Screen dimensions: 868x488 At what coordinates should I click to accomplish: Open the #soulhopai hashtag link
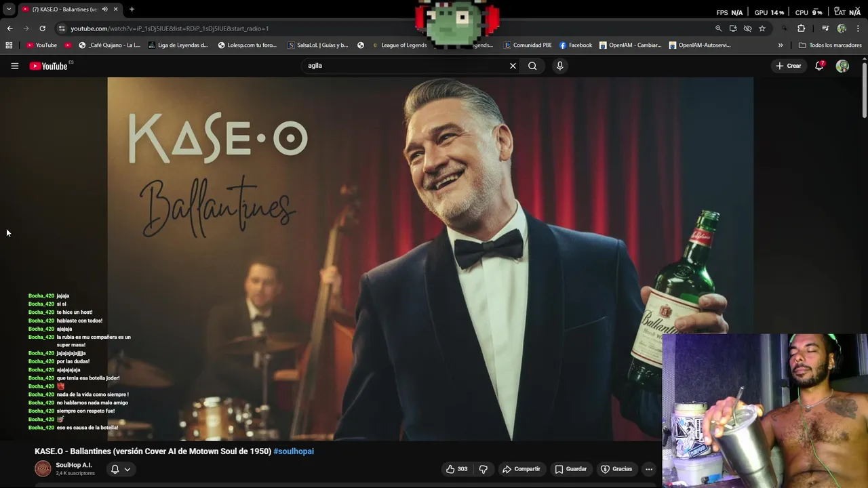click(x=294, y=451)
